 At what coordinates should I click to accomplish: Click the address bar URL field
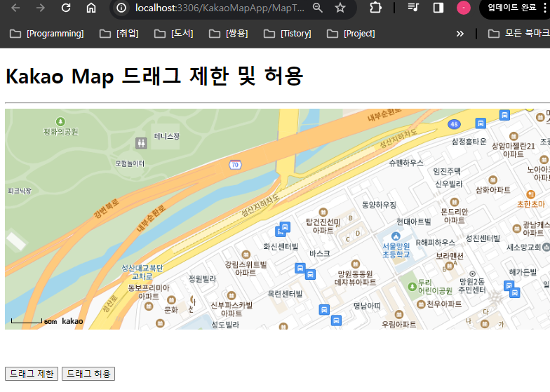coord(220,8)
